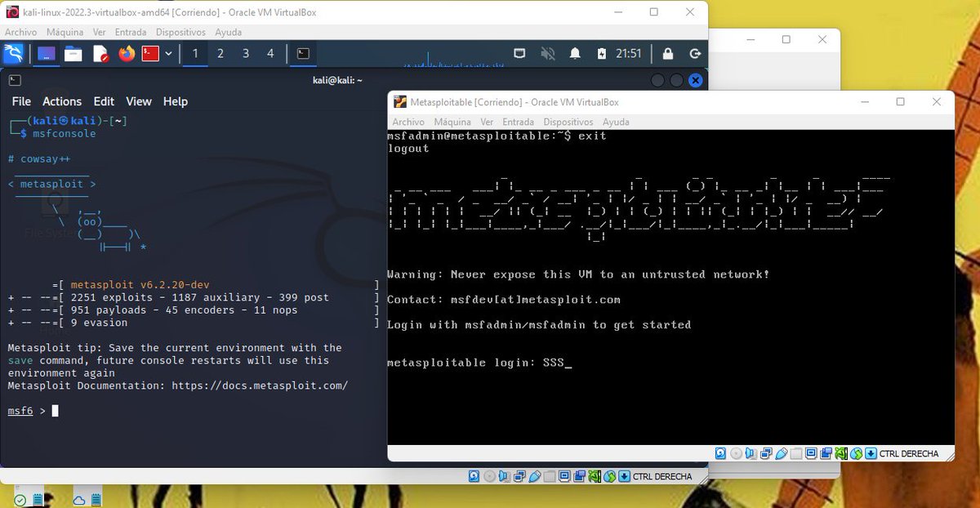The image size is (980, 508).
Task: Open Archivo menu in Kali VirtualBox window
Action: click(x=21, y=32)
